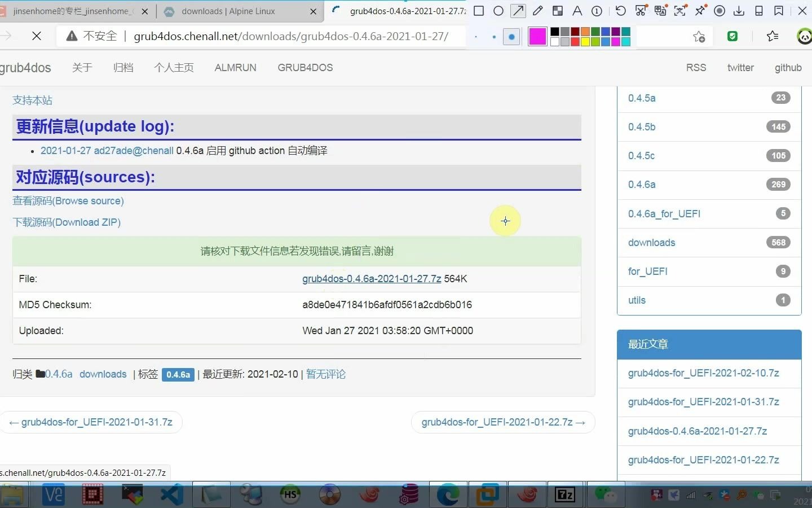Close the Alpine Linux browser tab
This screenshot has width=812, height=508.
[x=314, y=11]
